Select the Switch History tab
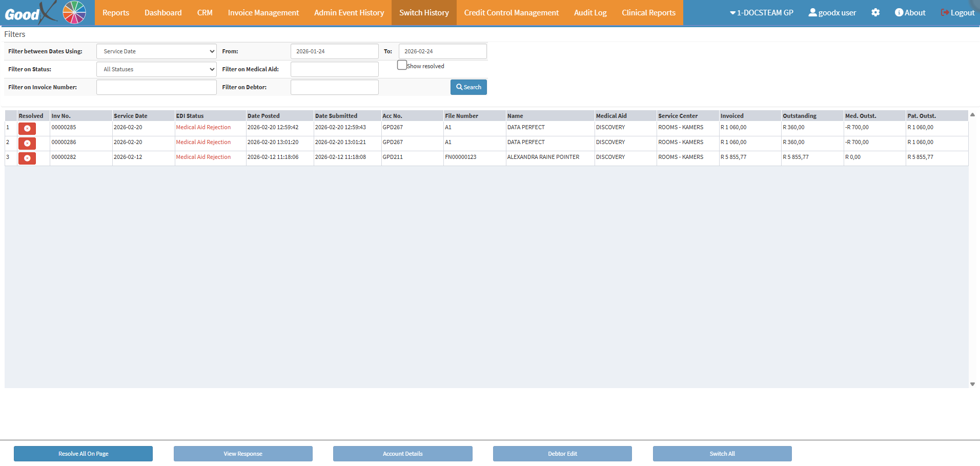Screen dimensions: 980x466 click(x=424, y=12)
